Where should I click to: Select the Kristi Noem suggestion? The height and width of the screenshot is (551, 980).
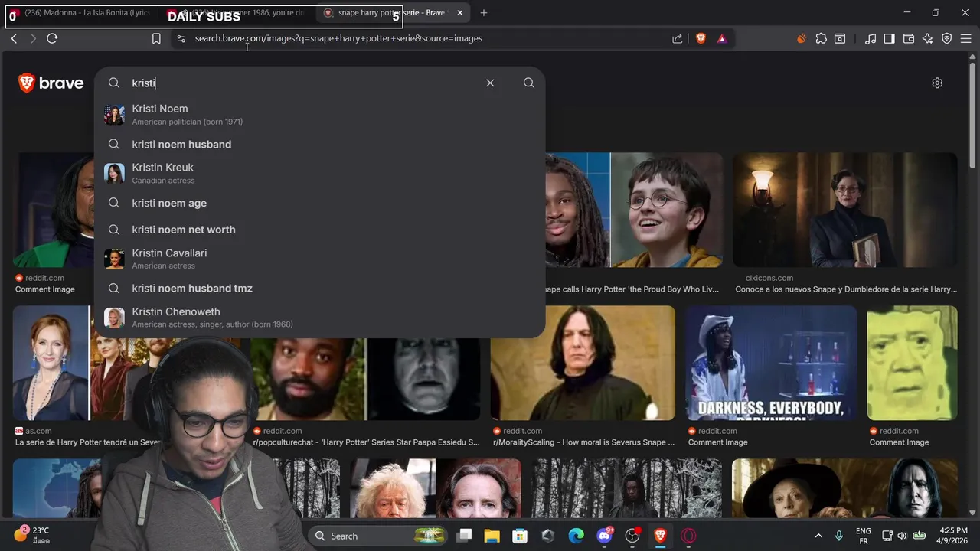coord(319,114)
